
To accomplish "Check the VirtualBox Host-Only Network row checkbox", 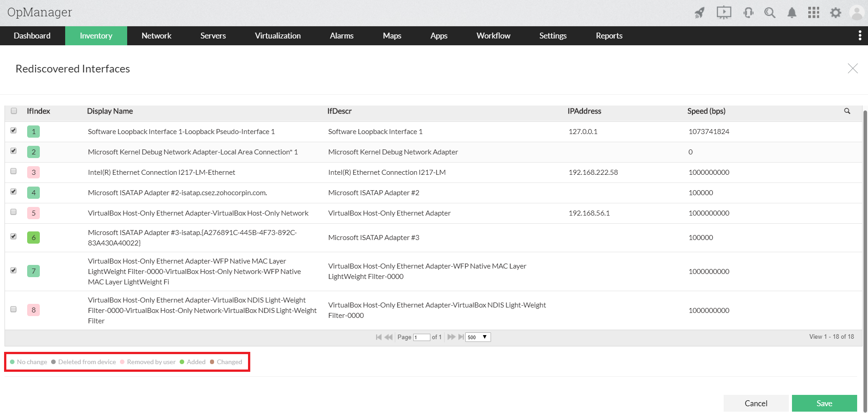I will [14, 212].
